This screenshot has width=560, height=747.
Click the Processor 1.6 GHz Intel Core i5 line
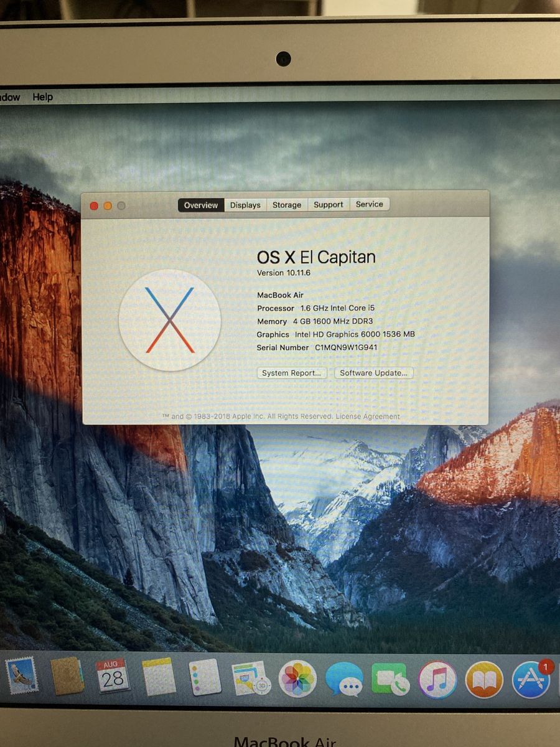tap(316, 308)
